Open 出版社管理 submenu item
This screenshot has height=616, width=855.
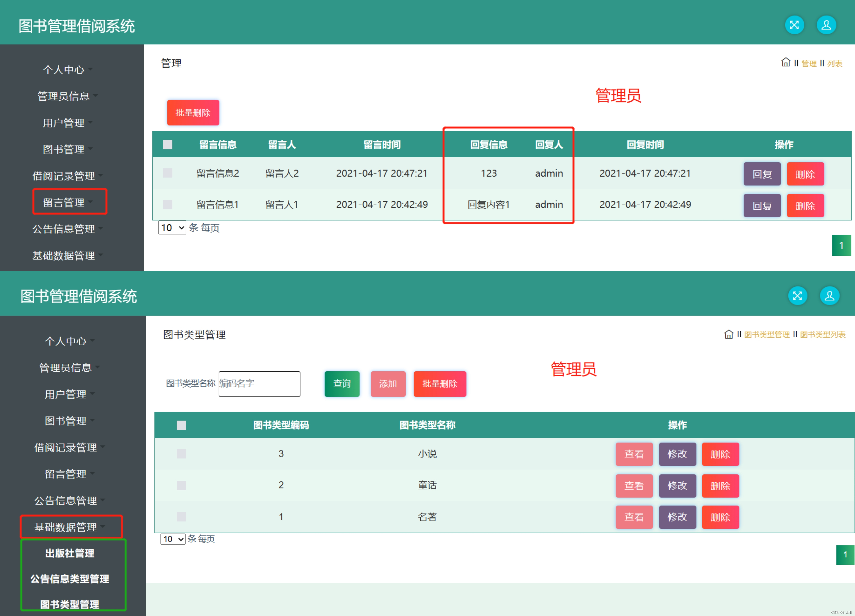(x=70, y=553)
